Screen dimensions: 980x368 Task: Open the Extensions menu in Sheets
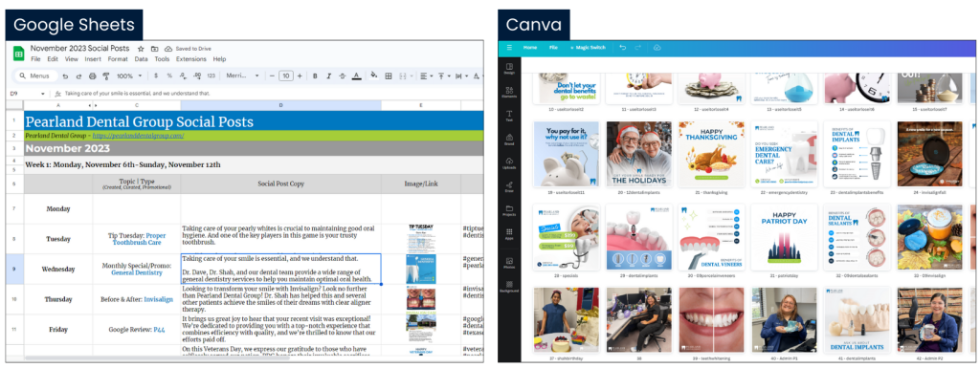point(190,59)
